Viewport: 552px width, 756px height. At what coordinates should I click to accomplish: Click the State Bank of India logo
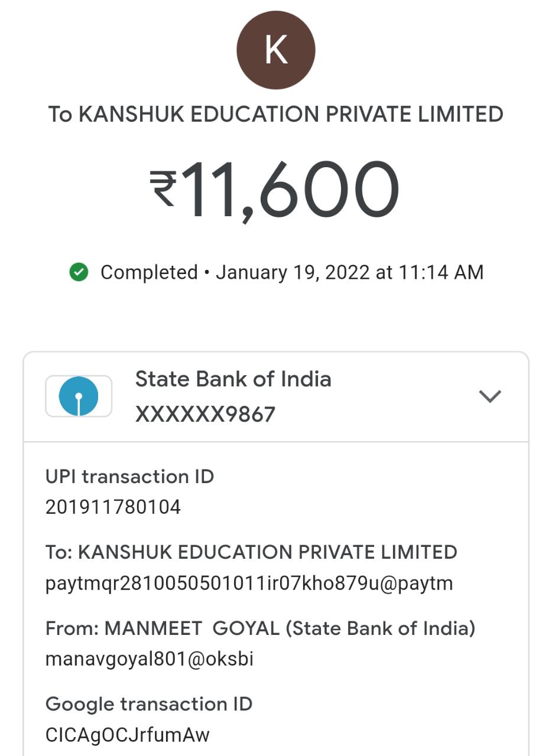(79, 396)
